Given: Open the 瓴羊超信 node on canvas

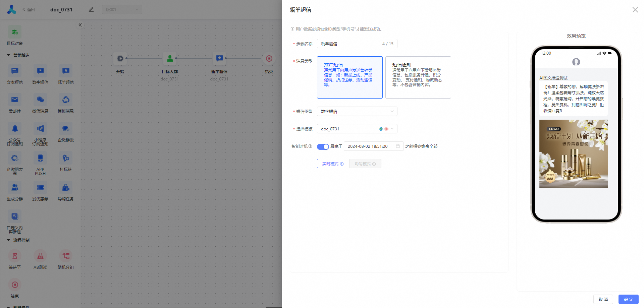Looking at the screenshot, I should (219, 58).
